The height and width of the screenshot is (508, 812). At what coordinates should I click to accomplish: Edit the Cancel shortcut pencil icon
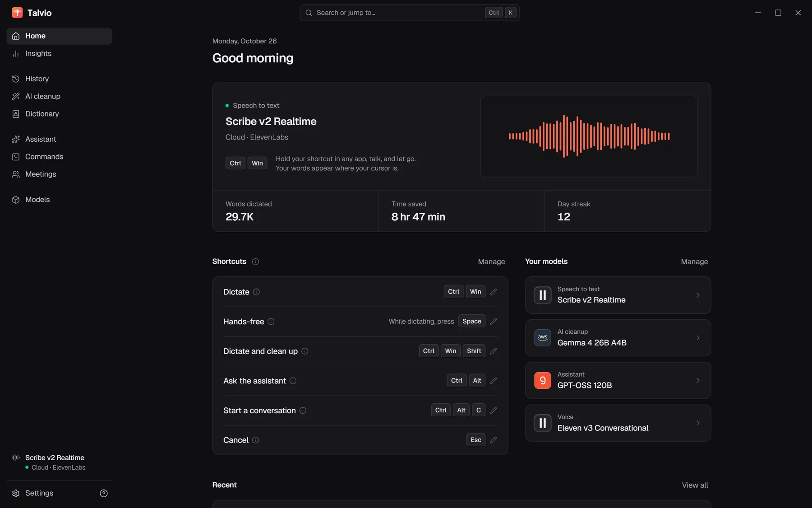click(x=494, y=440)
